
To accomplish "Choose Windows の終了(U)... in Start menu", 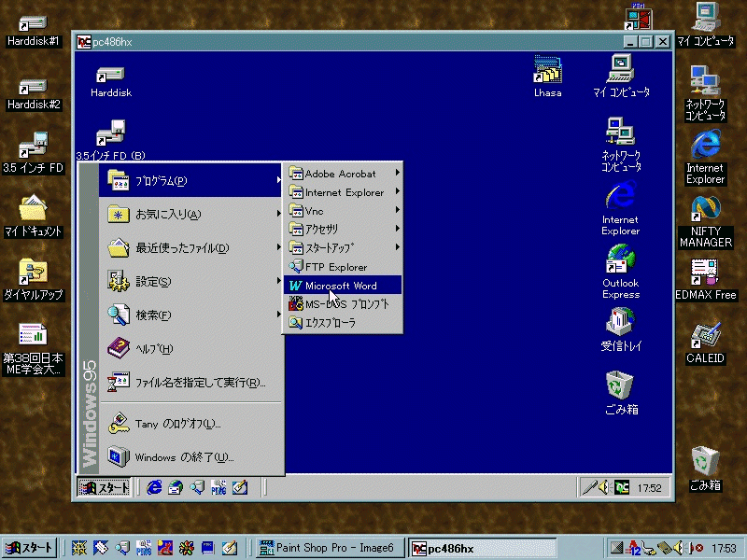I will click(x=190, y=457).
